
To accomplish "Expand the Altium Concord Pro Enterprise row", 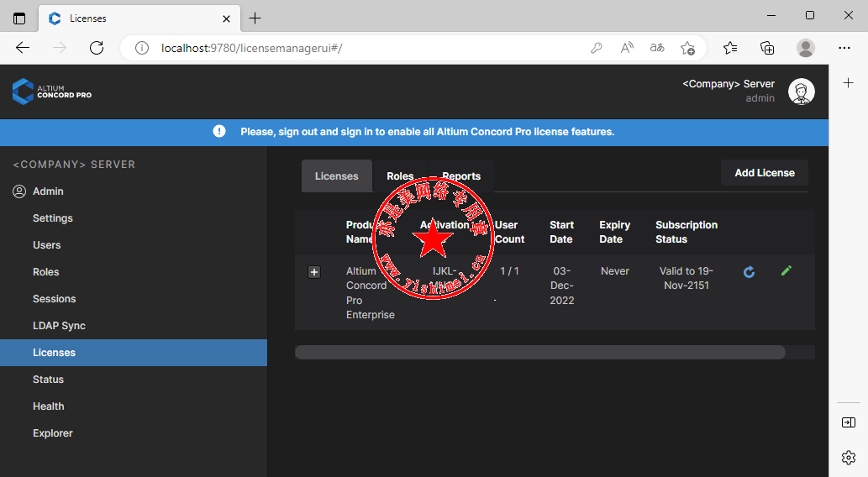I will 314,272.
